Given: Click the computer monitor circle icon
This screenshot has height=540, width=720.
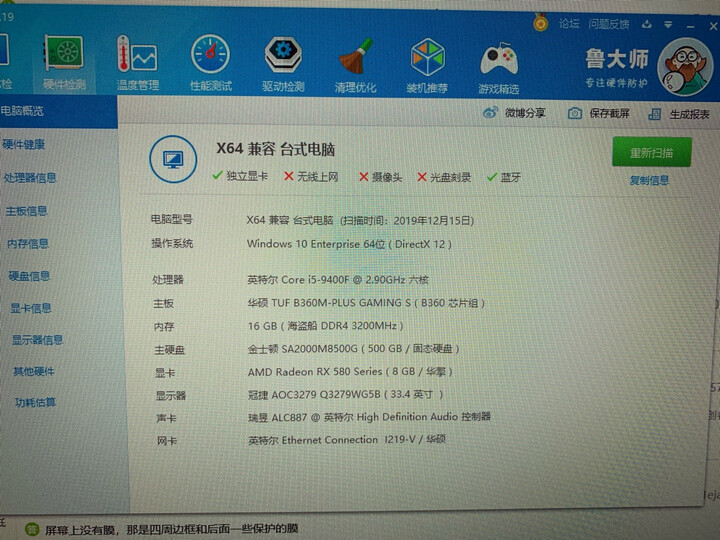Looking at the screenshot, I should (x=173, y=159).
